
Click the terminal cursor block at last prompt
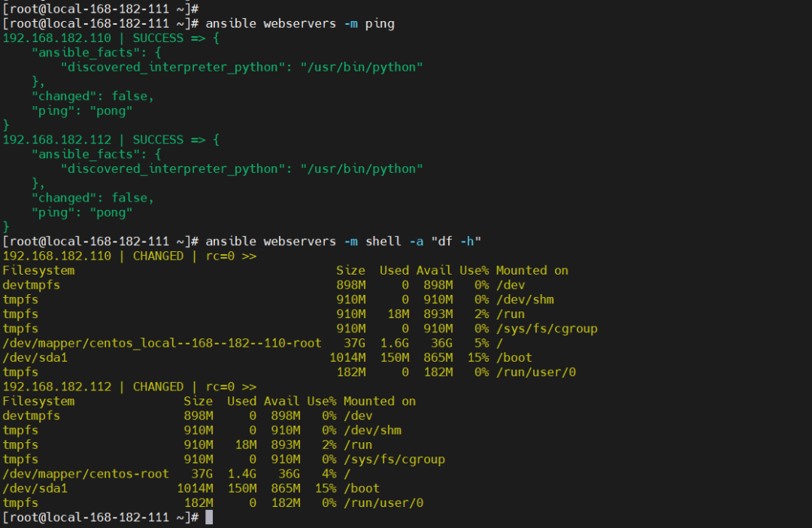209,517
